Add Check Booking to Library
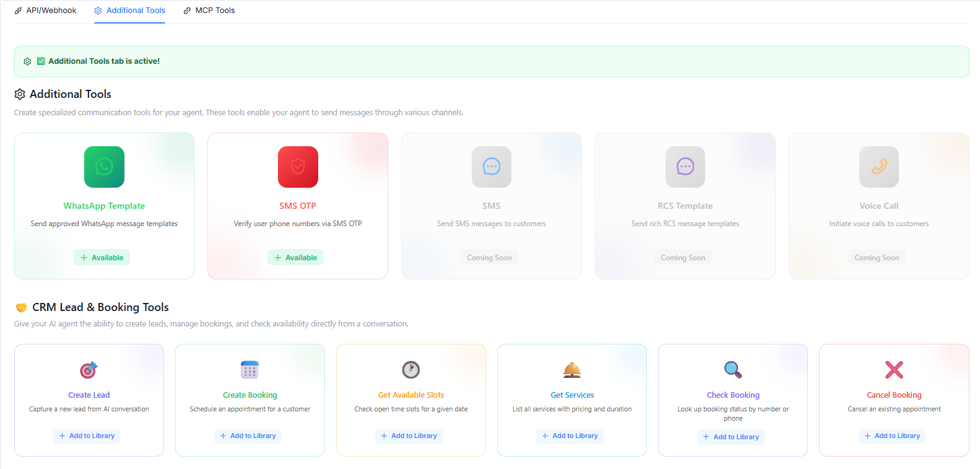980x469 pixels. point(731,437)
